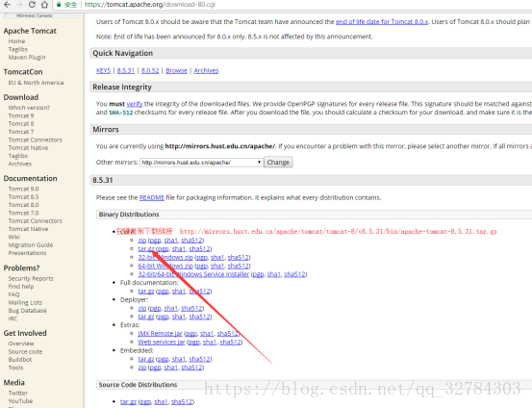
Task: Open Archives in Download sidebar
Action: [20, 164]
